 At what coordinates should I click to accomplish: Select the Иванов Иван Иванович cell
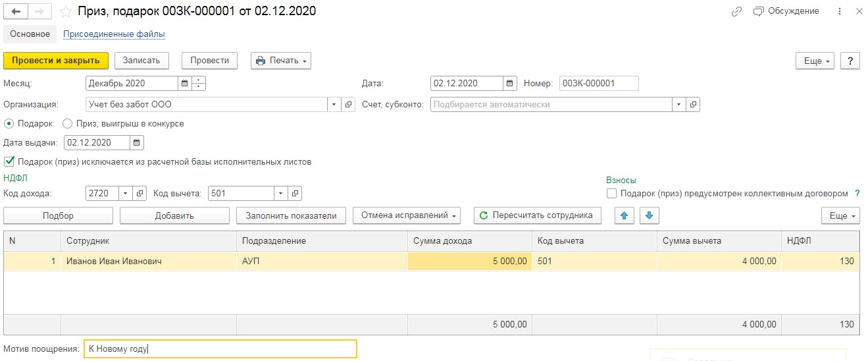(149, 261)
